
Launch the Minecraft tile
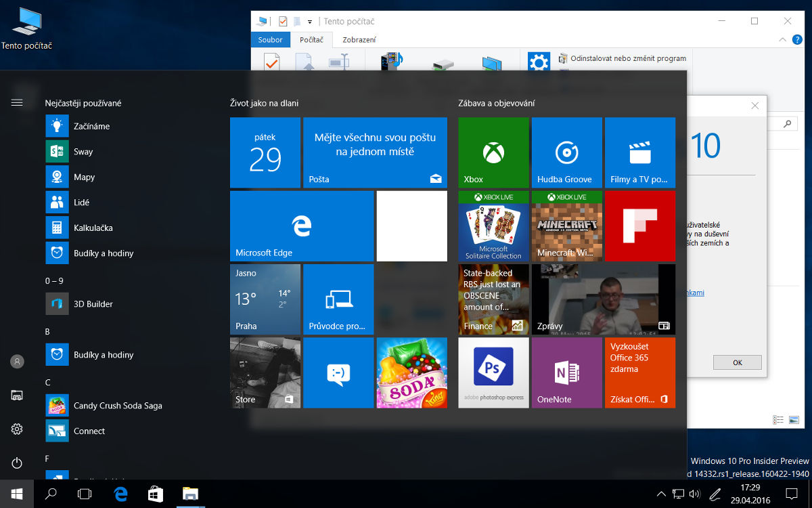[x=566, y=226]
